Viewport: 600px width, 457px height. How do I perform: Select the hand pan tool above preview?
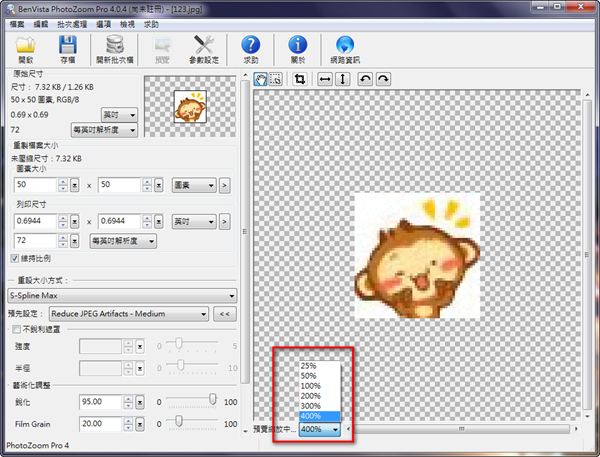click(261, 79)
